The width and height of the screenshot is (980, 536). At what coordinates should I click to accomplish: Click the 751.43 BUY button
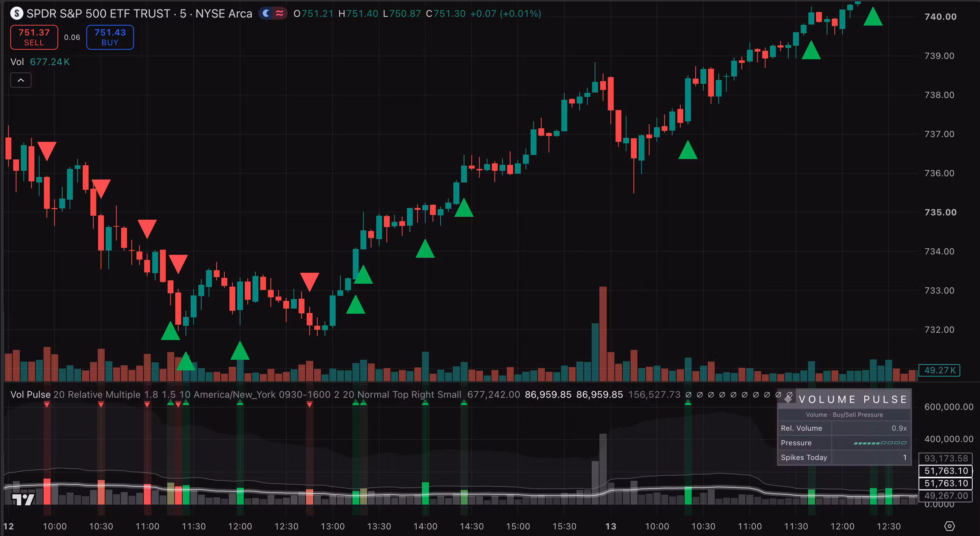click(110, 37)
